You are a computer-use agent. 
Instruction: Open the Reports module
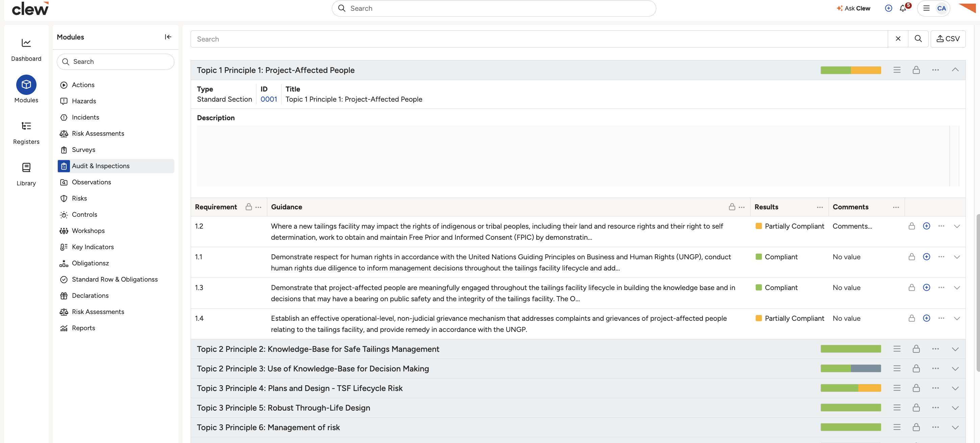[116, 328]
